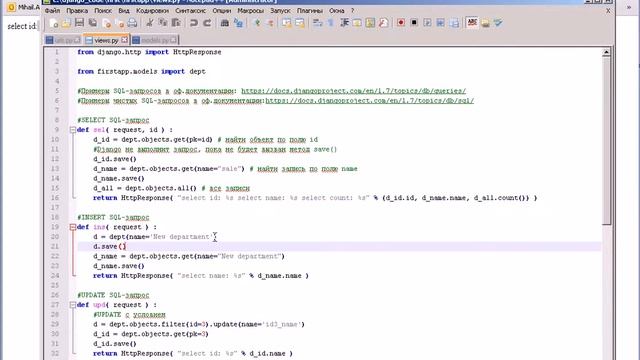
Task: Switch to the models.py tab
Action: (x=154, y=40)
